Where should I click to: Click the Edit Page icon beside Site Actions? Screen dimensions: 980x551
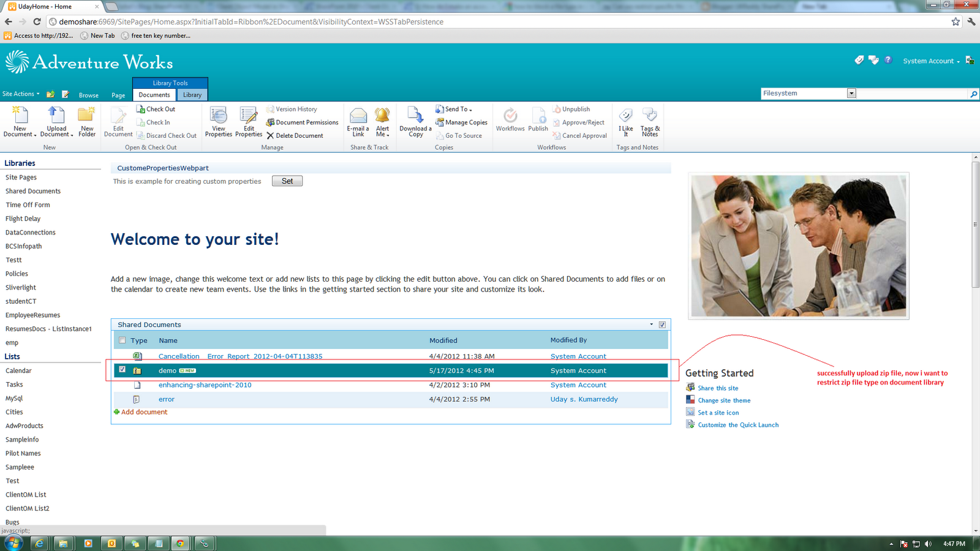coord(65,94)
